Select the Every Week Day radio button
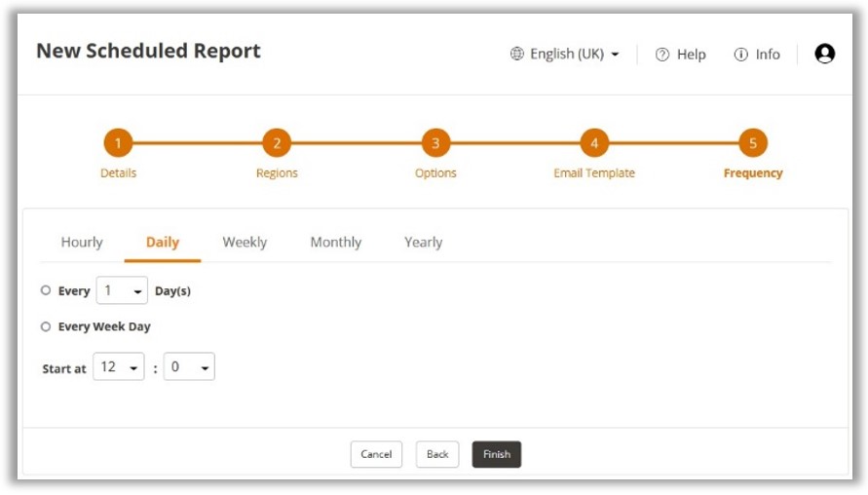868x495 pixels. [46, 326]
